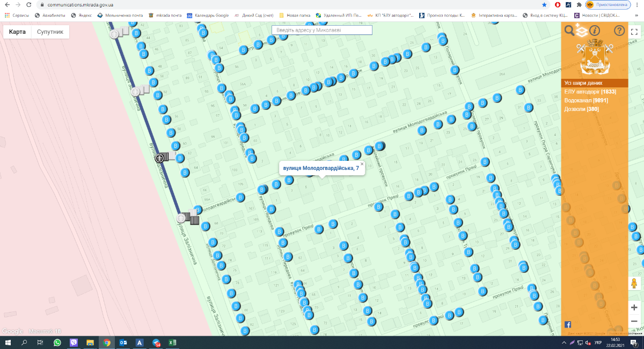This screenshot has height=349, width=644.
Task: Select the ЕЛУ автодоріг [1833] layer
Action: [590, 92]
